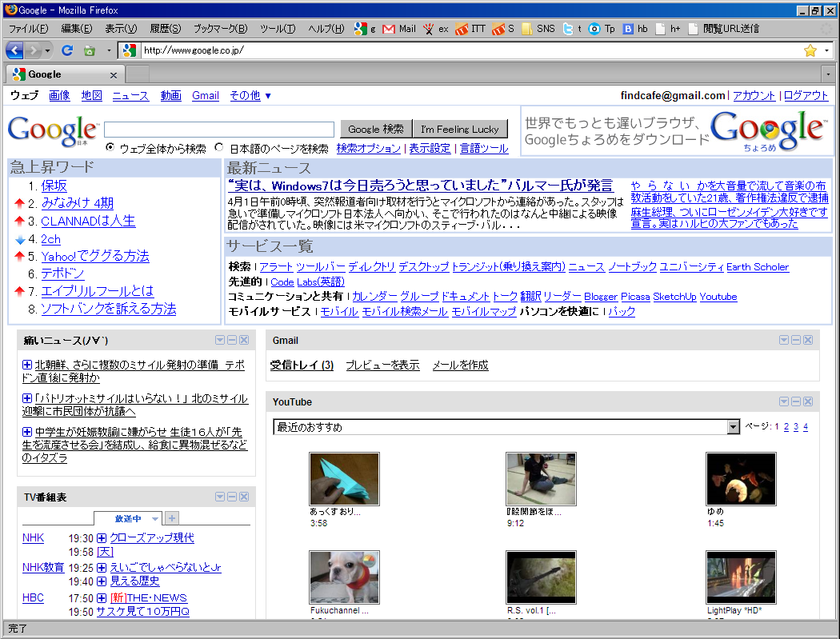This screenshot has height=639, width=840.
Task: Expand details for えいごでしゃべらないとJr program
Action: click(102, 568)
